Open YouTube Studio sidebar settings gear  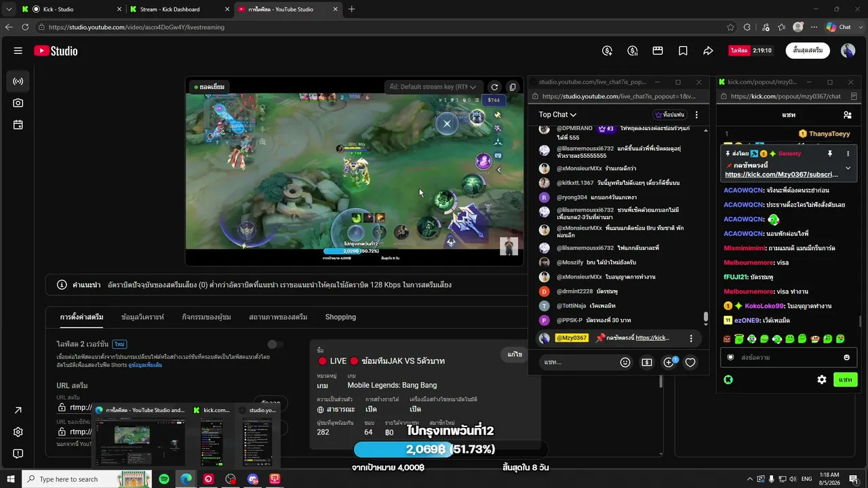(18, 432)
